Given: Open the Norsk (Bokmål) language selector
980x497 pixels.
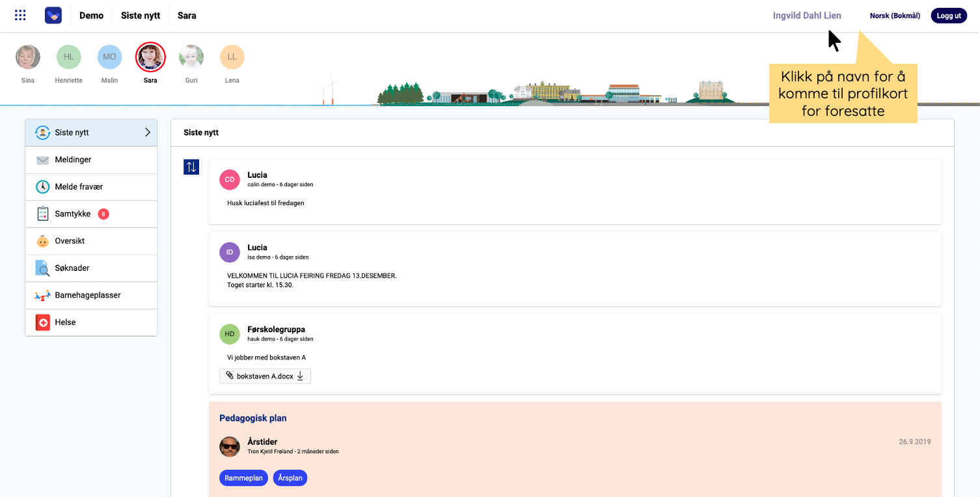Looking at the screenshot, I should pos(895,16).
